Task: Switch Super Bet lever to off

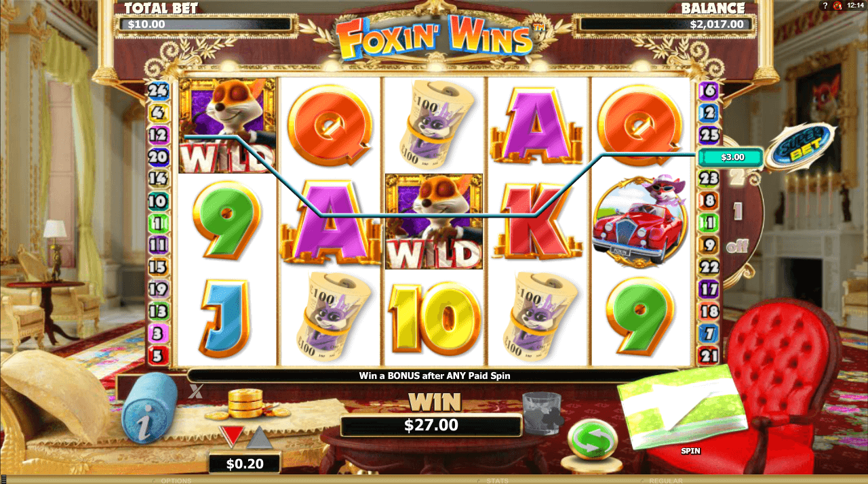Action: pyautogui.click(x=736, y=247)
